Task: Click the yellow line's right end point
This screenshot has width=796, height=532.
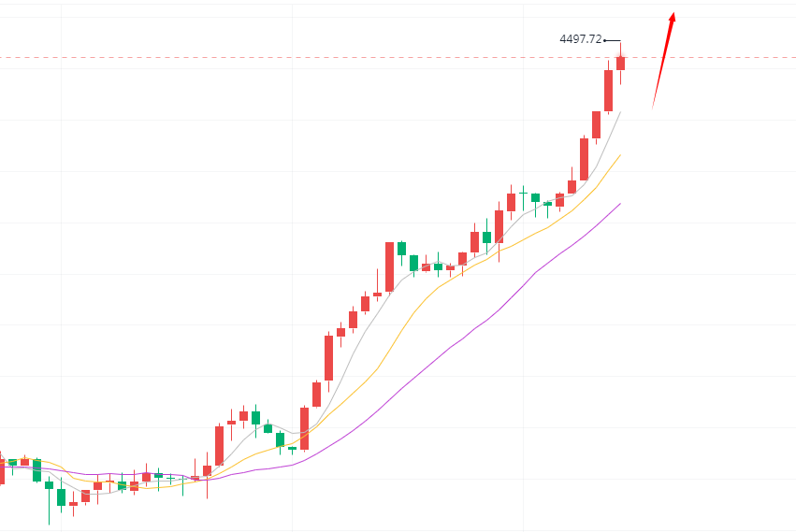Action: [x=620, y=155]
